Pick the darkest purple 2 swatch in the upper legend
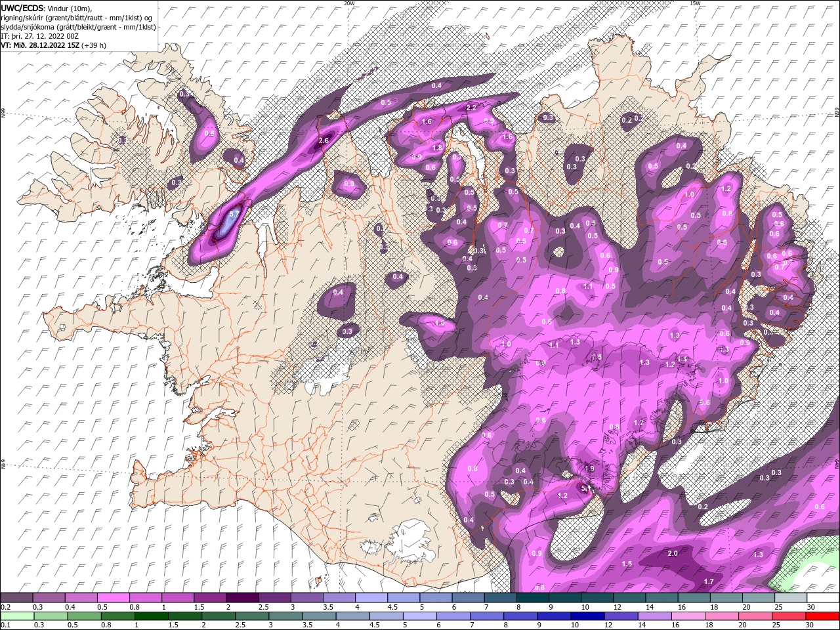This screenshot has width=840, height=630. [x=241, y=598]
